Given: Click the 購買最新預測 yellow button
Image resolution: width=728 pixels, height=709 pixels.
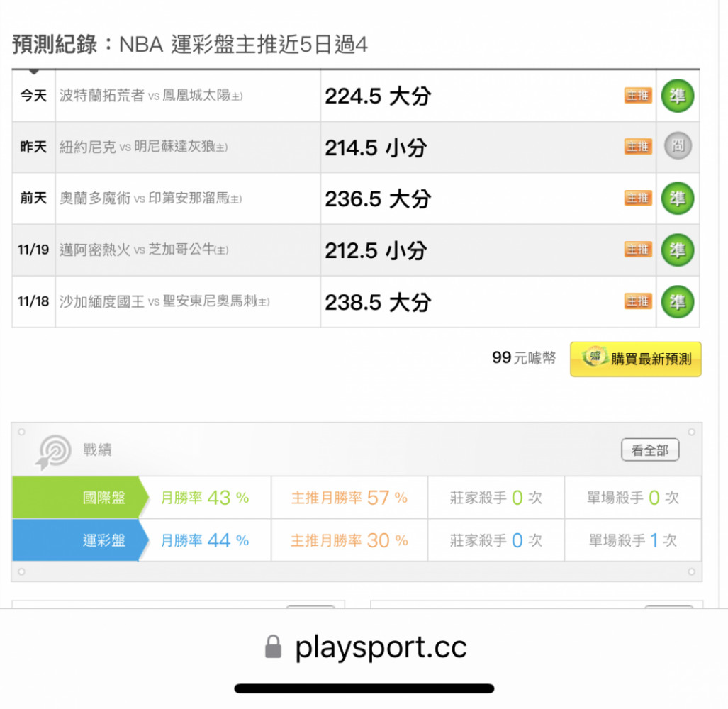Looking at the screenshot, I should pos(636,359).
